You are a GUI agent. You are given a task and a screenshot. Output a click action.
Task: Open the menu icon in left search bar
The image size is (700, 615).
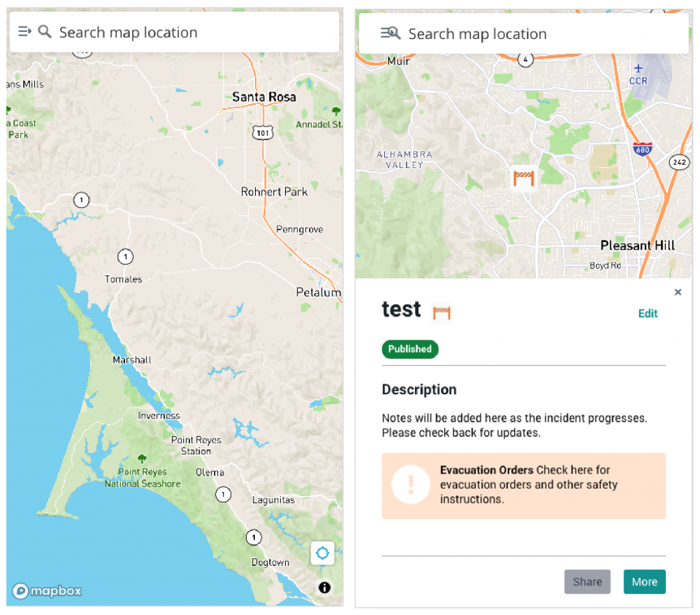click(25, 31)
